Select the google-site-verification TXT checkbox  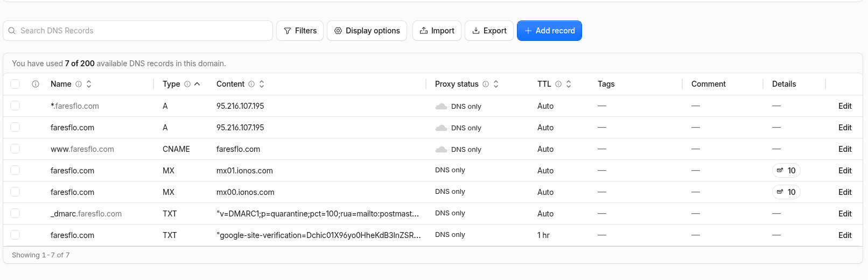(x=15, y=235)
